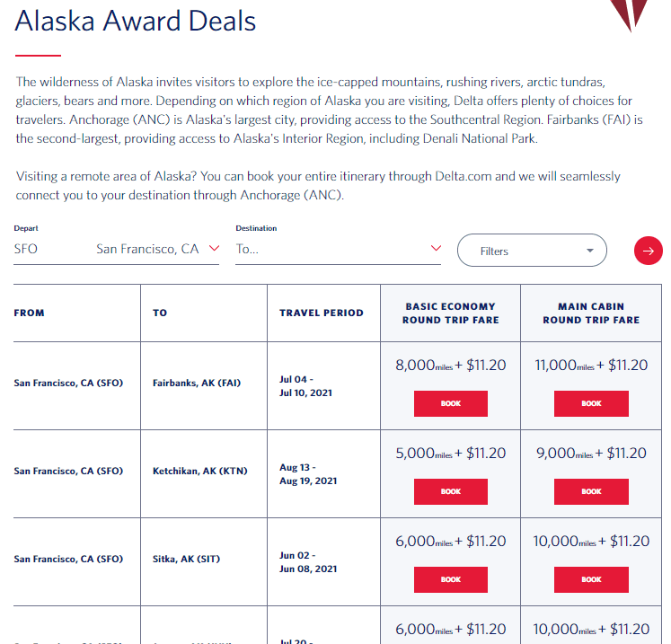Select the Ketchikan, AK (KTN) destination cell
The image size is (671, 644).
click(x=199, y=472)
